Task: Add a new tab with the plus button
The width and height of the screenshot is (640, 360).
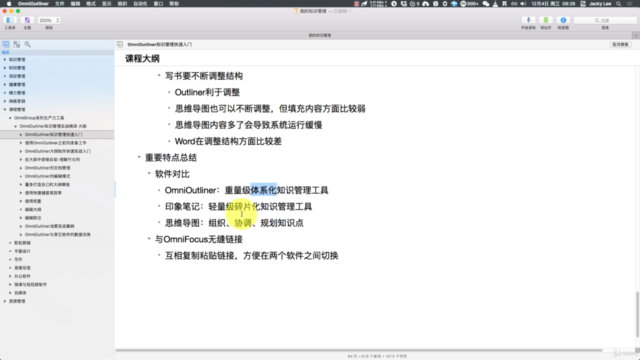Action: click(636, 36)
